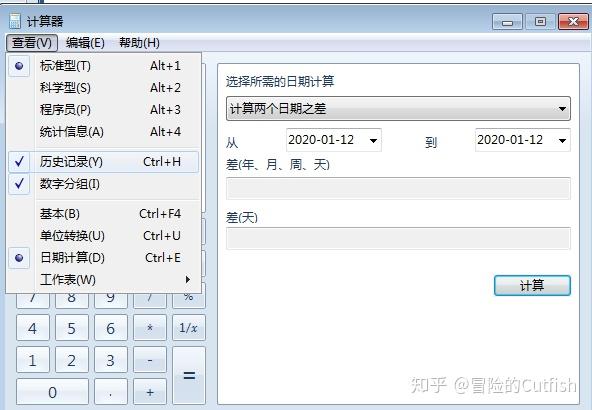The image size is (592, 410).
Task: Click the multiply asterisk key
Action: (x=150, y=328)
